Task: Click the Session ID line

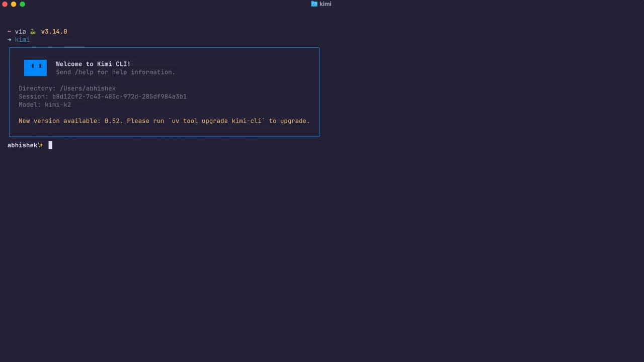Action: tap(103, 97)
